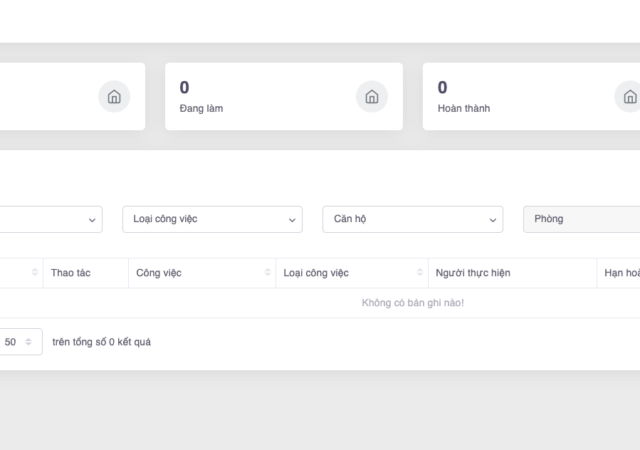Click sort arrows left of Thao tác column
The image size is (640, 450).
[35, 273]
